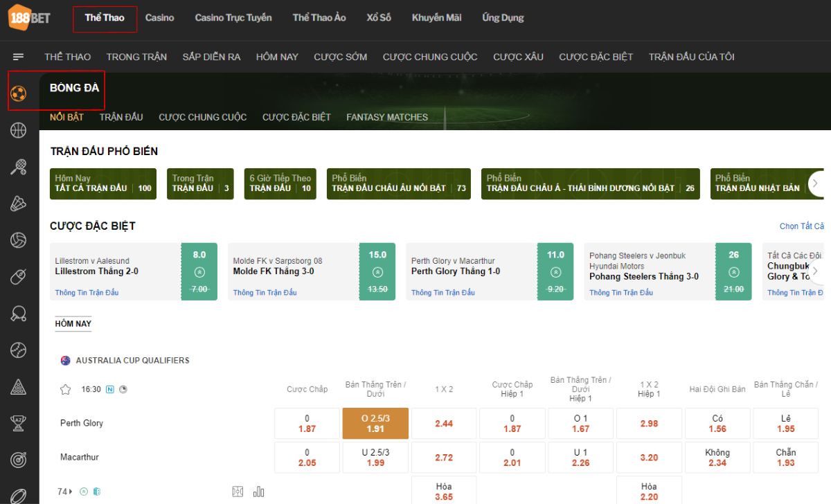The height and width of the screenshot is (504, 831).
Task: Open the basketball sport category
Action: coord(17,130)
